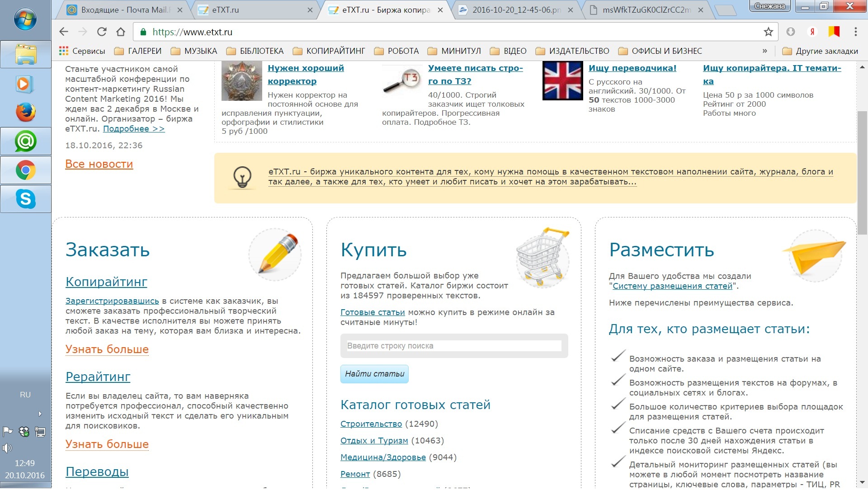Open the Система размещения статей link
This screenshot has height=490, width=868.
(672, 286)
